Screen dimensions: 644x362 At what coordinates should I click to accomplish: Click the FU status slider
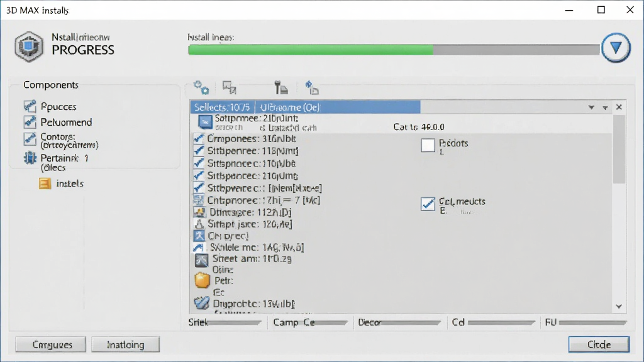[592, 323]
